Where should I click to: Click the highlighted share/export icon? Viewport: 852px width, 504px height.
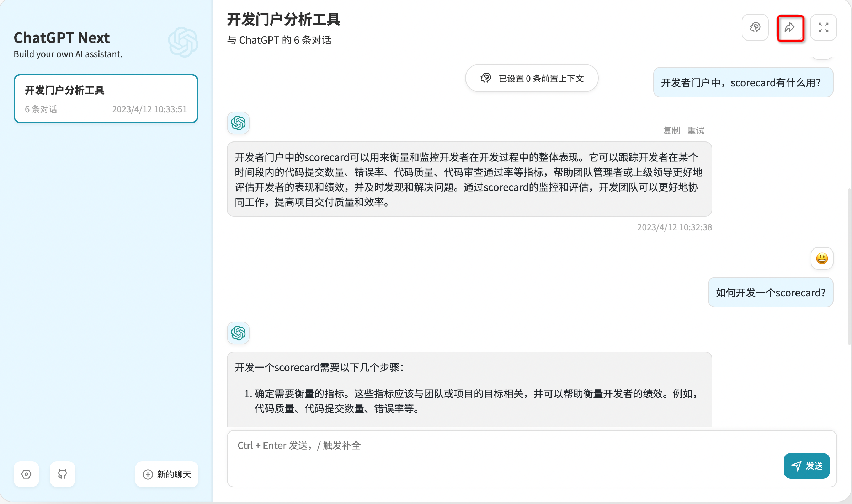(790, 27)
